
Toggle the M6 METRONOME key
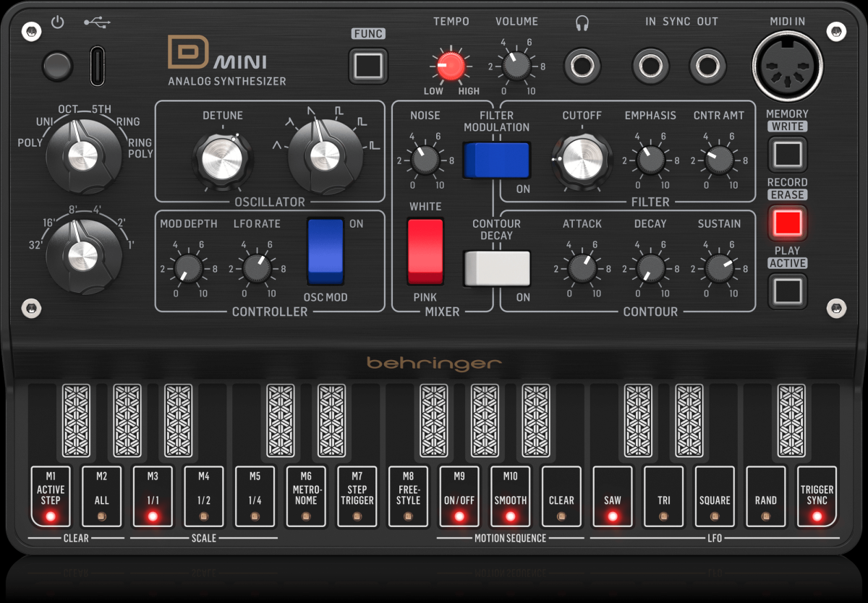306,496
